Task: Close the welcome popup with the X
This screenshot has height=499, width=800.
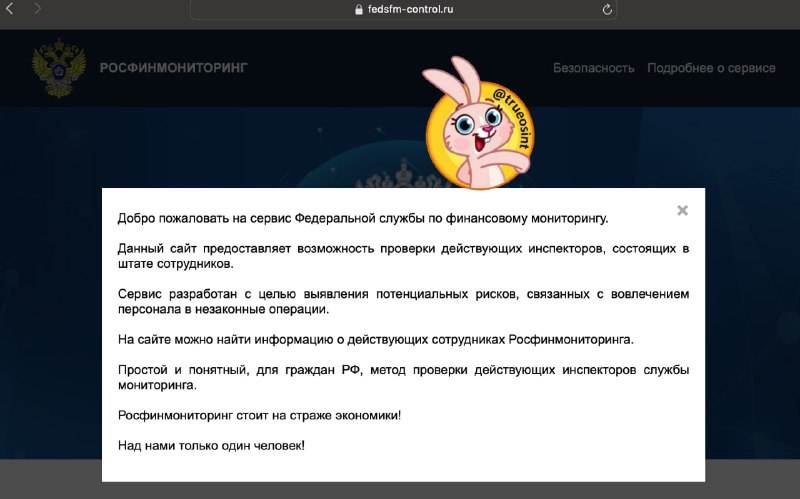Action: pyautogui.click(x=682, y=210)
